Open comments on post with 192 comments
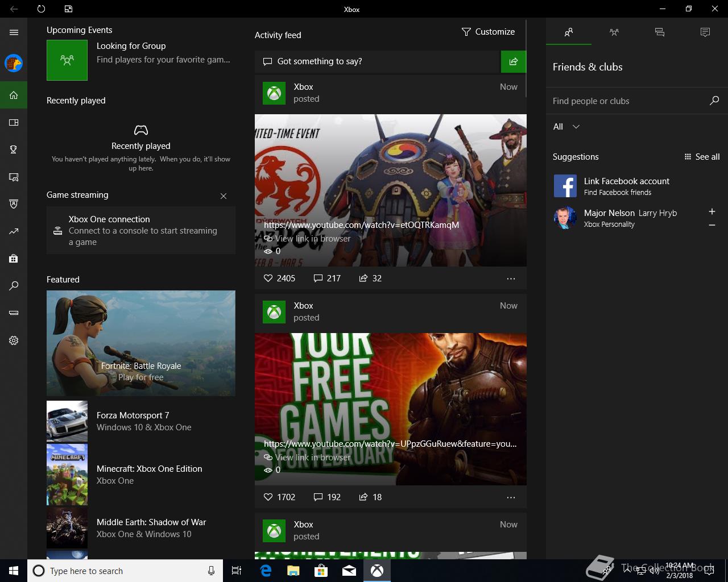This screenshot has width=728, height=582. pos(327,497)
